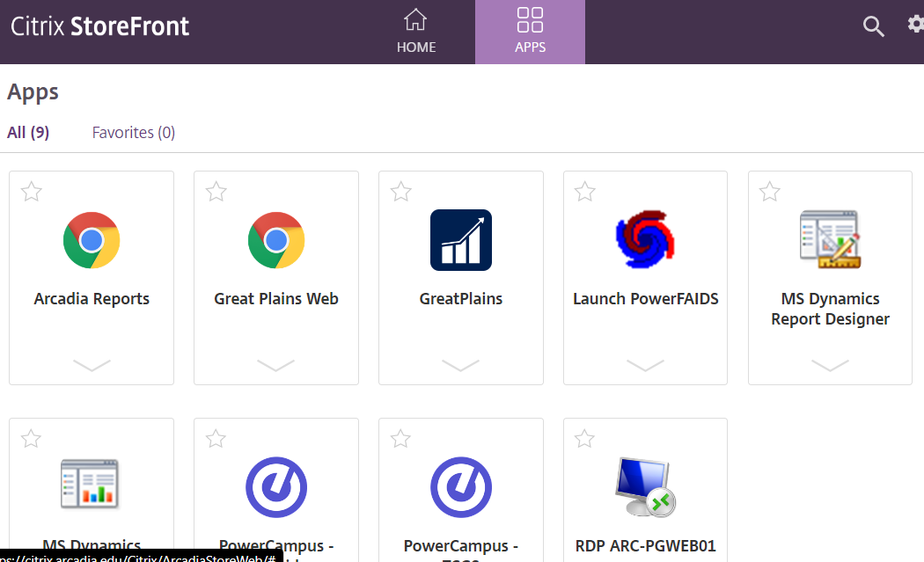
Task: Click the GreatPlains bar chart icon
Action: 461,240
